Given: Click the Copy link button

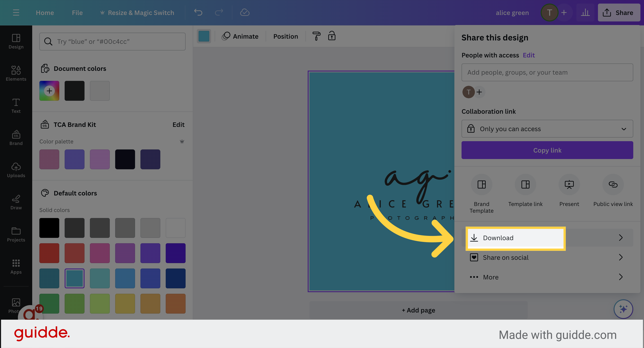Looking at the screenshot, I should click(547, 150).
